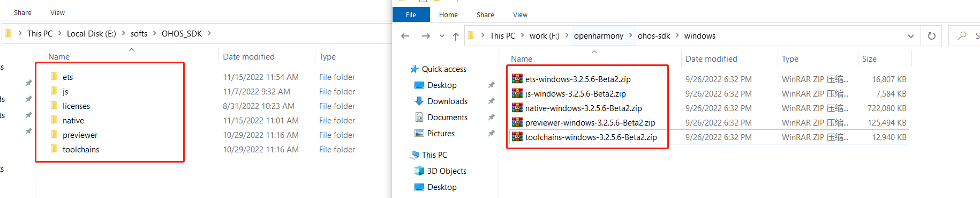Click the Documents icon in sidebar
The height and width of the screenshot is (198, 980).
[x=419, y=117]
